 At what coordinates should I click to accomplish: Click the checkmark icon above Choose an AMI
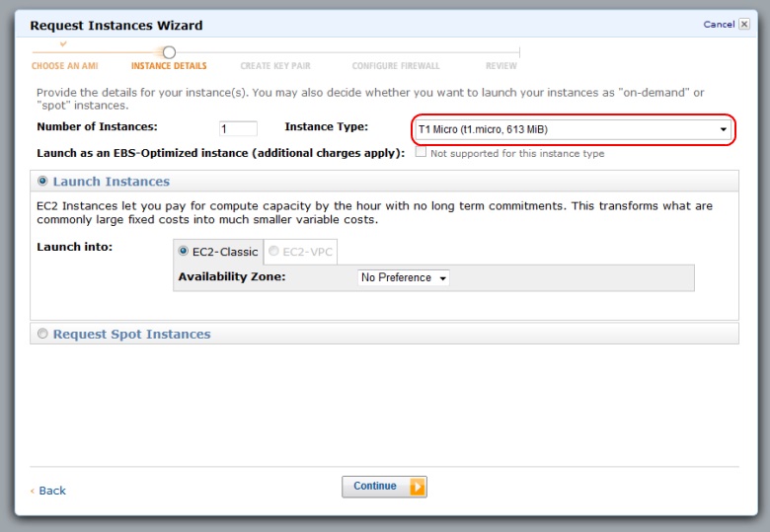(x=63, y=43)
